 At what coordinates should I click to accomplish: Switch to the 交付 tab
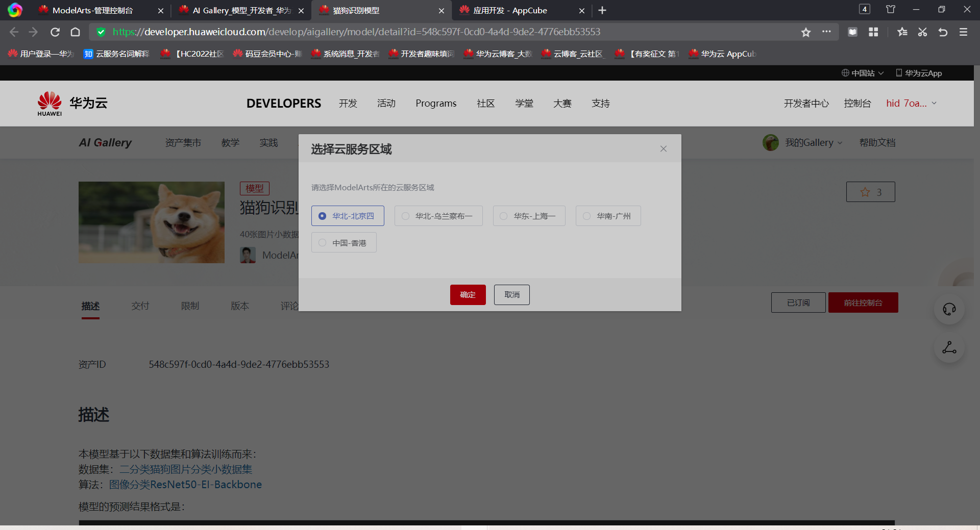click(140, 306)
